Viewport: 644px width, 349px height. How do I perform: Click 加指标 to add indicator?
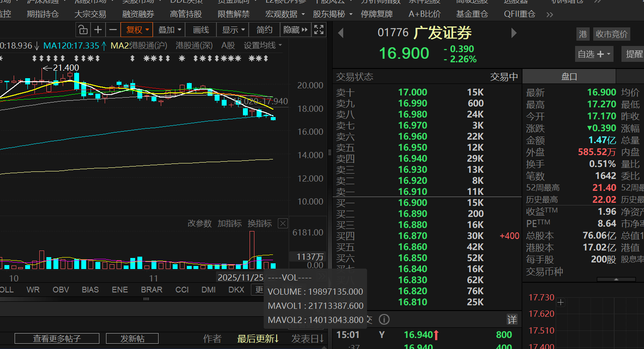230,224
